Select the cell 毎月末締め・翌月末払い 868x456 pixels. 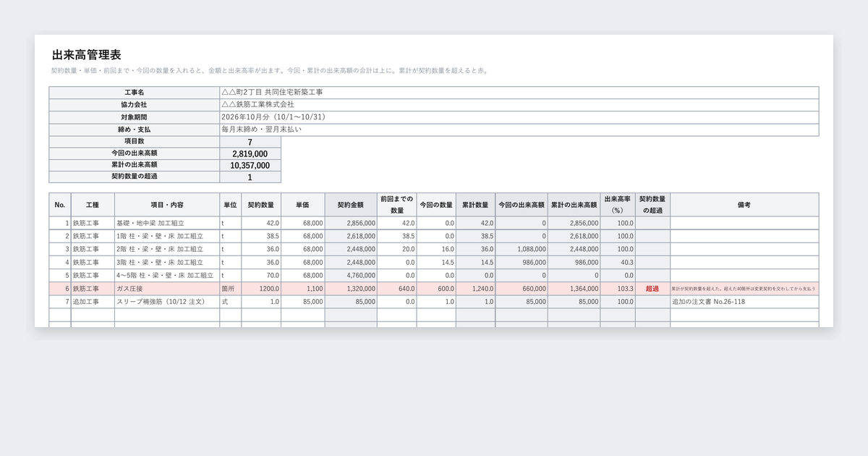click(519, 130)
